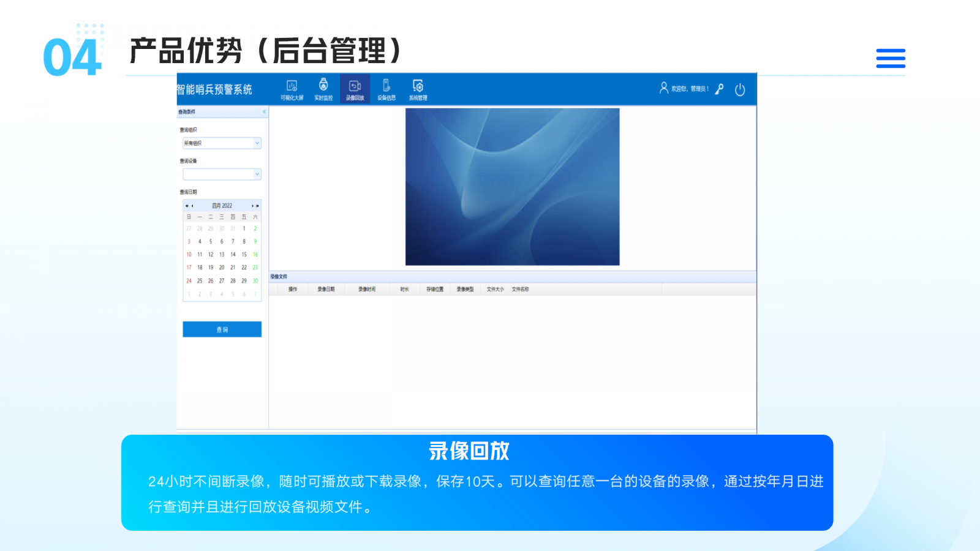This screenshot has height=551, width=980.
Task: Sort by 存储位置 column header
Action: coord(435,289)
